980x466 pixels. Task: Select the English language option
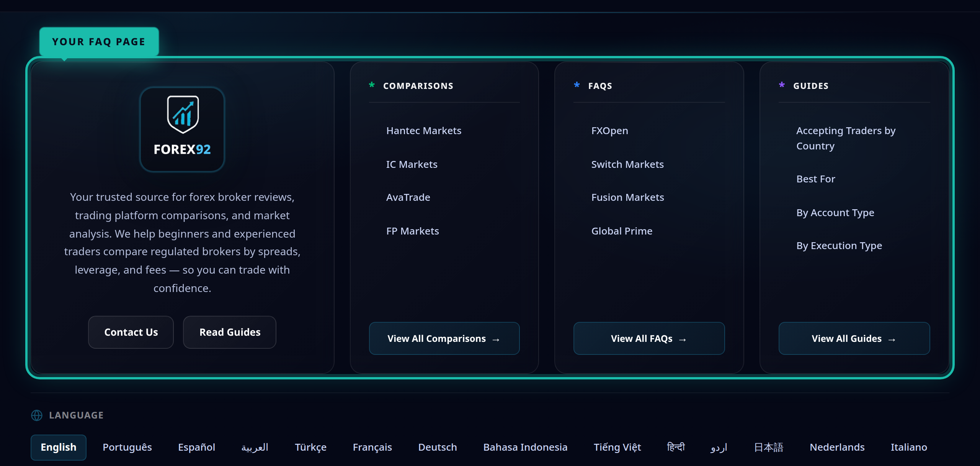point(59,447)
